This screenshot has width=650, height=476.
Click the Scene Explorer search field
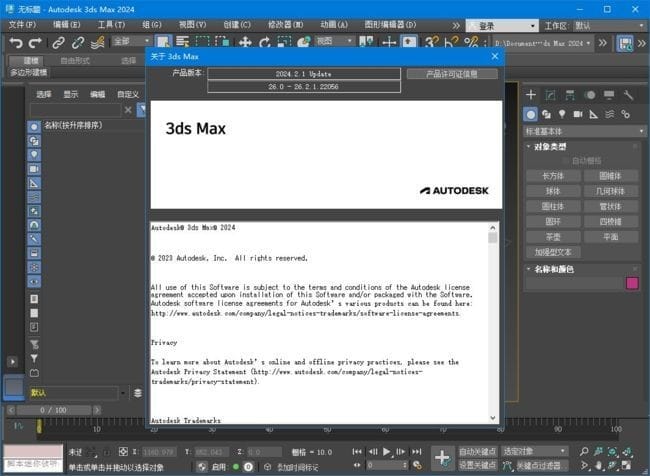[x=75, y=110]
